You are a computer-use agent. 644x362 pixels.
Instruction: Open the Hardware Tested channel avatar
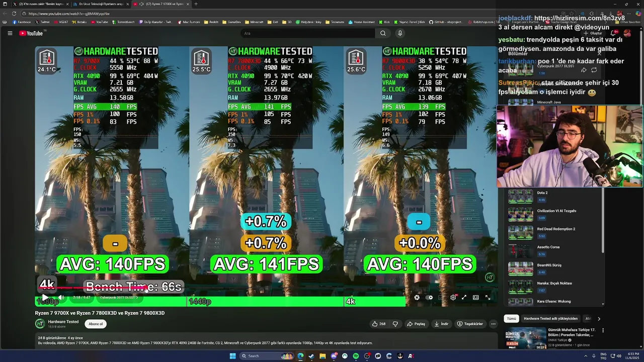[40, 324]
